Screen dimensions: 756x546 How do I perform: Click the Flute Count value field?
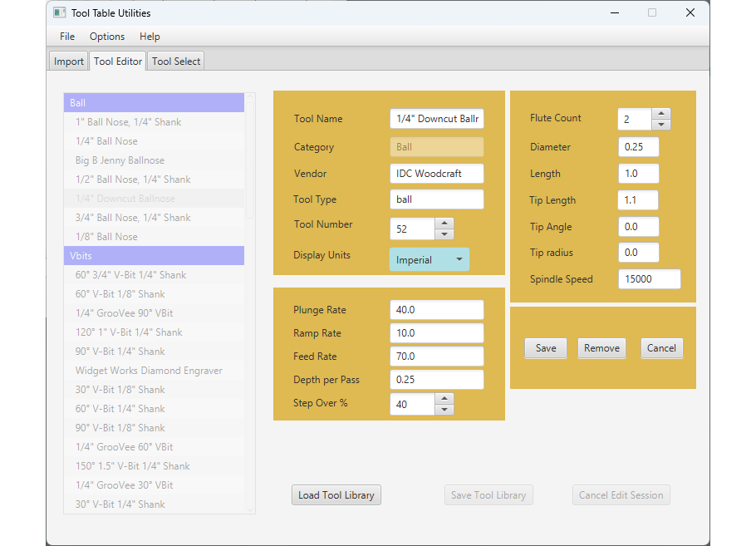(635, 119)
